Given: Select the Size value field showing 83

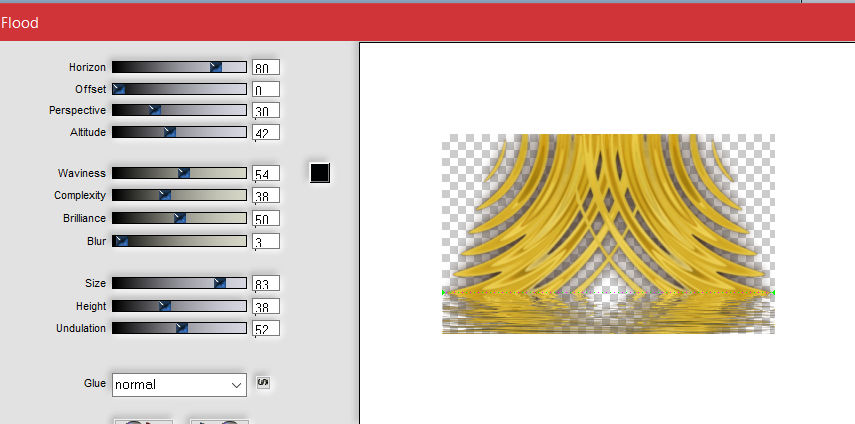Looking at the screenshot, I should click(x=266, y=283).
